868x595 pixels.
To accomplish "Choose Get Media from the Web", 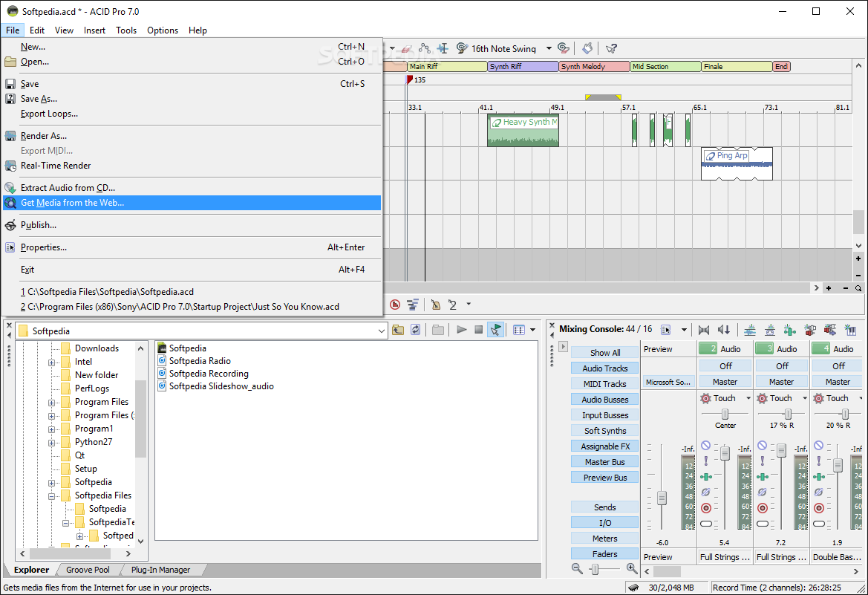I will (x=192, y=203).
